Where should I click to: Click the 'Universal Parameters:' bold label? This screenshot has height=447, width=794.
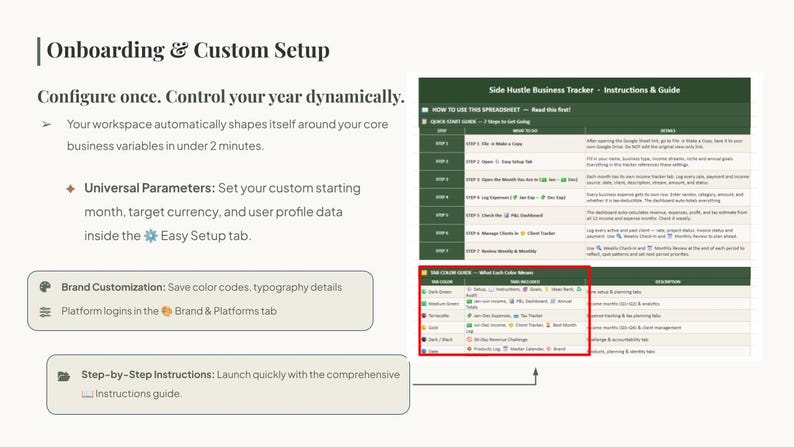click(x=150, y=188)
